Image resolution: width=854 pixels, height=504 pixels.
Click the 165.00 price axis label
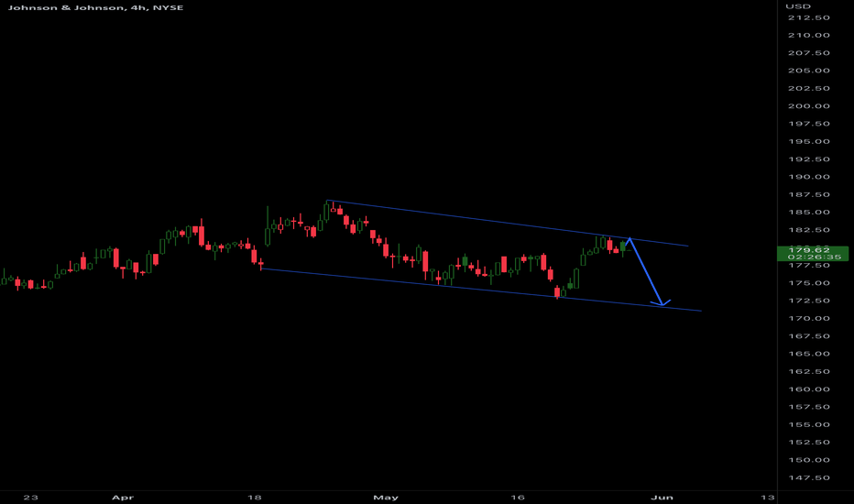click(x=809, y=354)
